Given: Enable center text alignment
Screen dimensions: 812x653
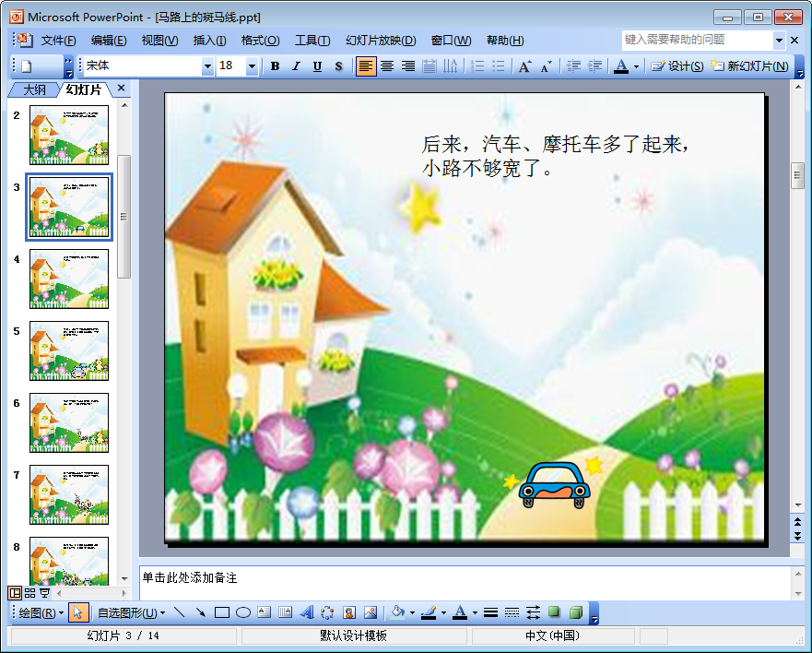Looking at the screenshot, I should 387,66.
